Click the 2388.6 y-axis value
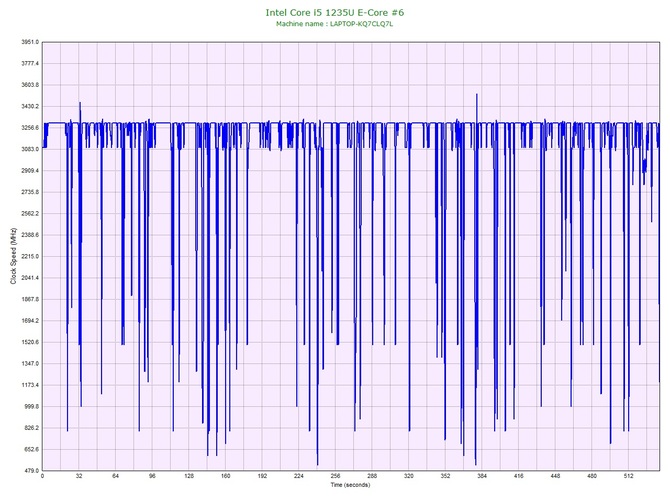Viewport: 670px width, 502px height. coord(30,235)
